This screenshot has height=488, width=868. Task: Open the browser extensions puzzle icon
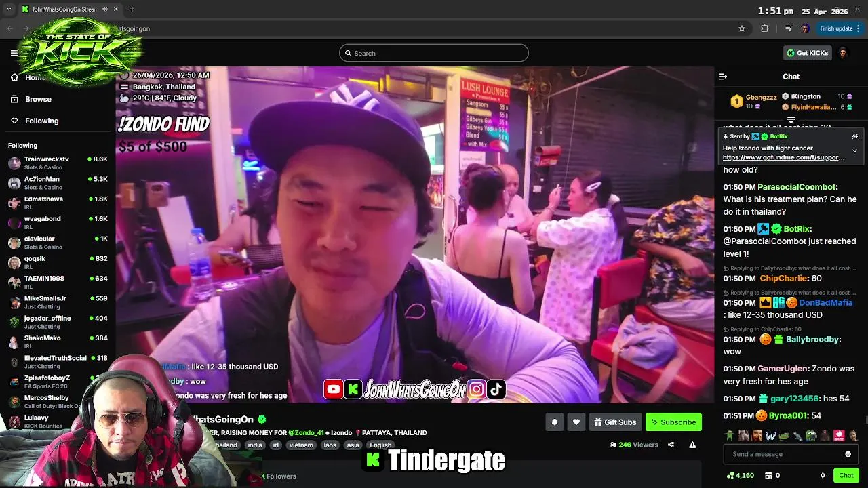[x=765, y=28]
